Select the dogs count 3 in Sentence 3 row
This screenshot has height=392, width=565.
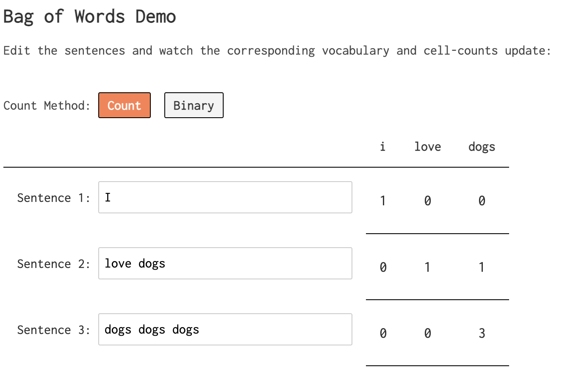(x=482, y=333)
